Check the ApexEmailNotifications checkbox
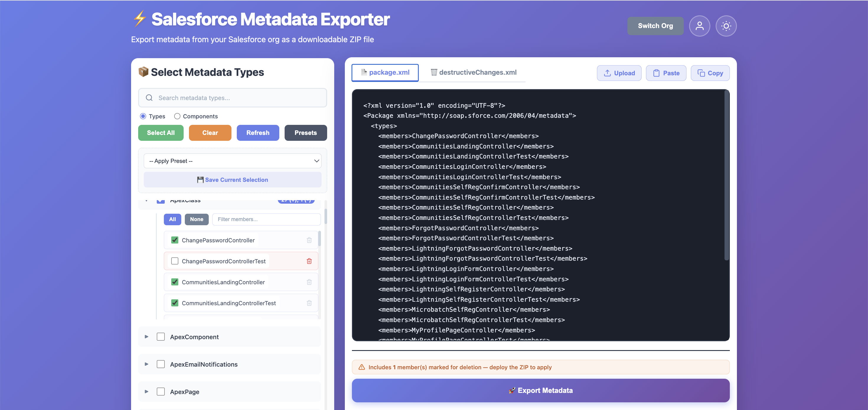The height and width of the screenshot is (410, 868). 161,364
